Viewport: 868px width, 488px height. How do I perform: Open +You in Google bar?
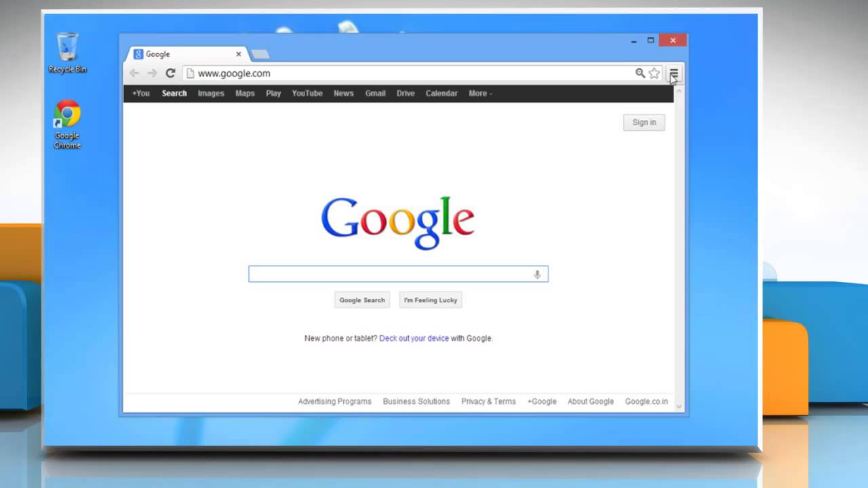click(140, 94)
